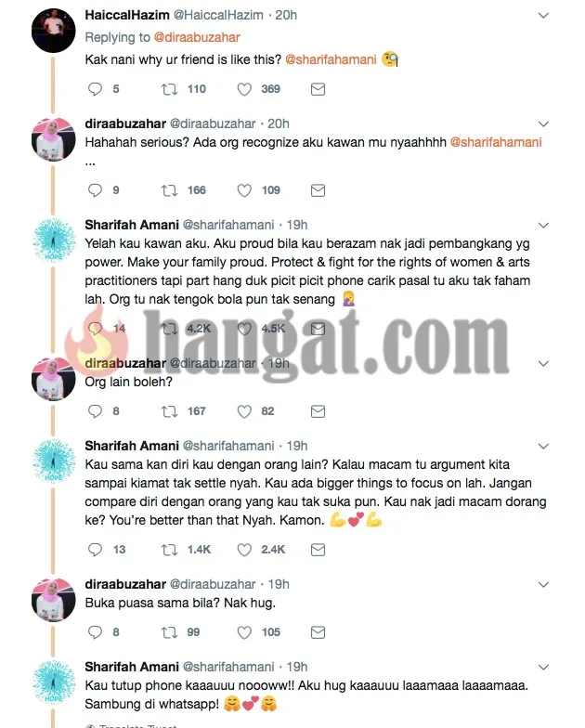Screen dimensions: 585x728
Task: Open the @sharifahamani mention in HaiccalHazim's tweet
Action: [x=331, y=59]
